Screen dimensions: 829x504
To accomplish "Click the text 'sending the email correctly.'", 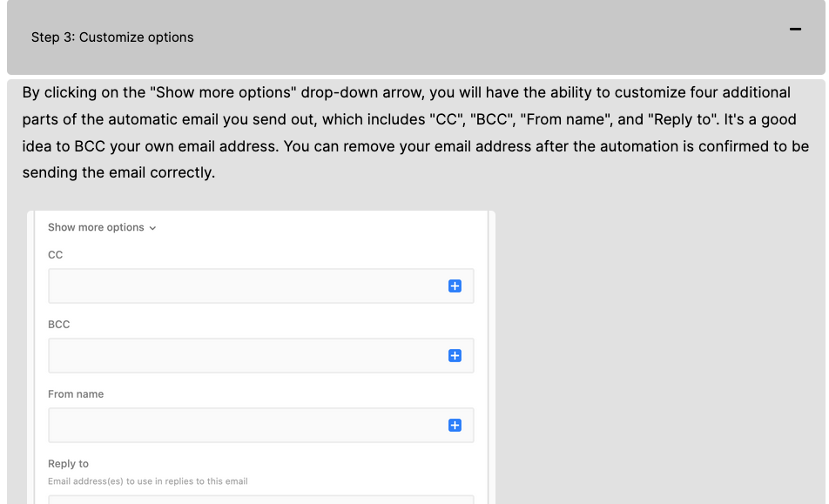I will coord(118,172).
